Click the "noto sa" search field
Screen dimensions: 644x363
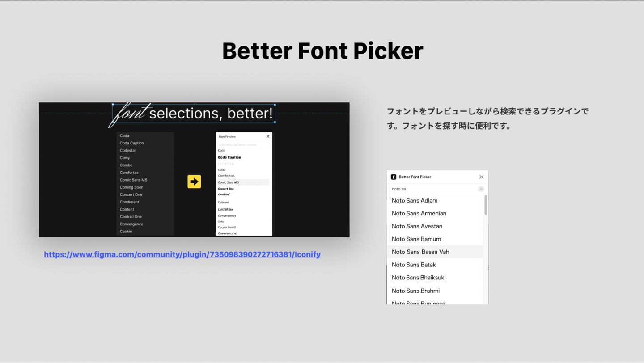pos(432,189)
